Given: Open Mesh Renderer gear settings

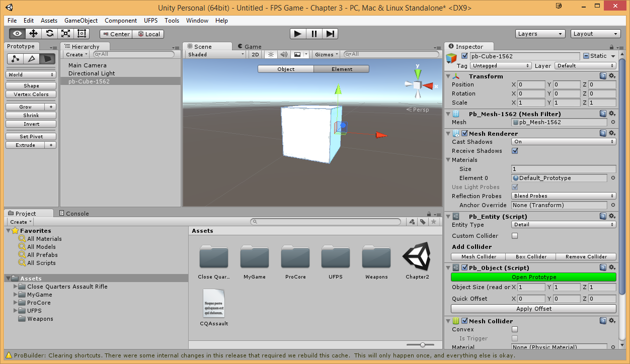Looking at the screenshot, I should (612, 133).
